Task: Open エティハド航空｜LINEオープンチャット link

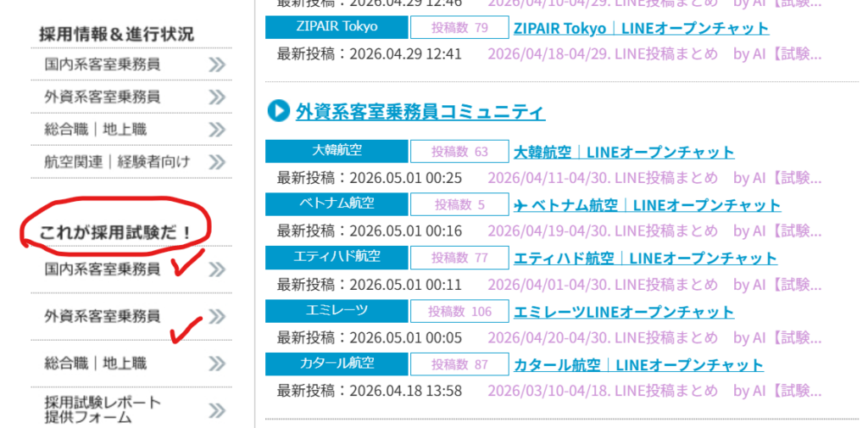Action: click(x=645, y=258)
